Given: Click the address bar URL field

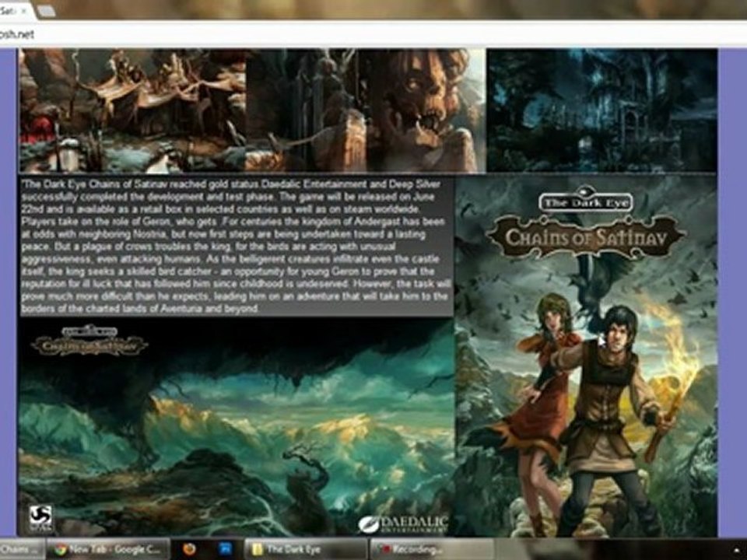Looking at the screenshot, I should point(373,34).
